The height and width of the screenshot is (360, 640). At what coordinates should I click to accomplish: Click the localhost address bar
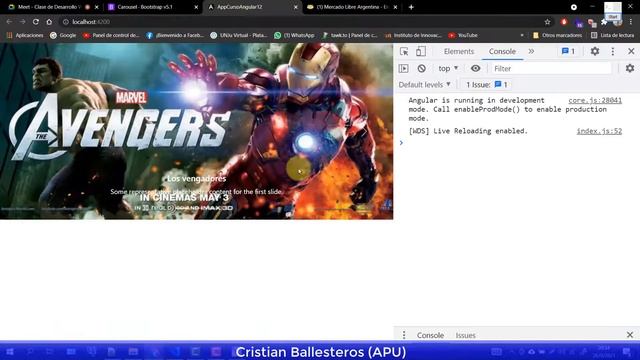click(x=302, y=22)
